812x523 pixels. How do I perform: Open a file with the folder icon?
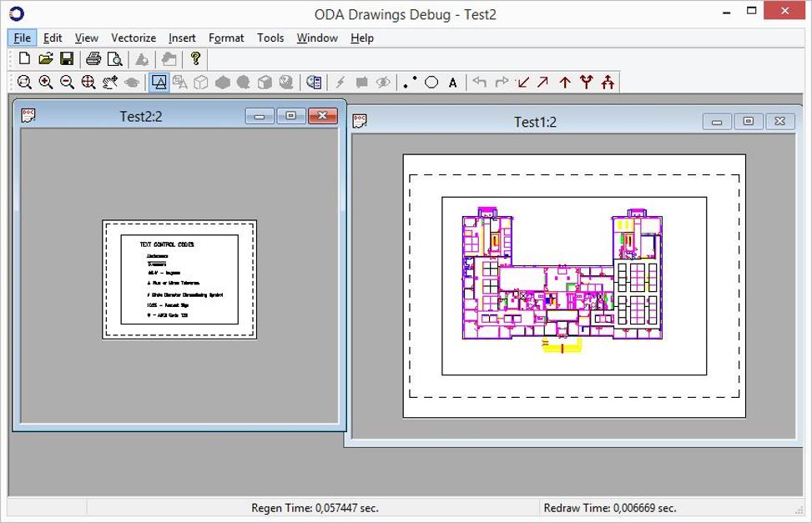click(x=46, y=58)
